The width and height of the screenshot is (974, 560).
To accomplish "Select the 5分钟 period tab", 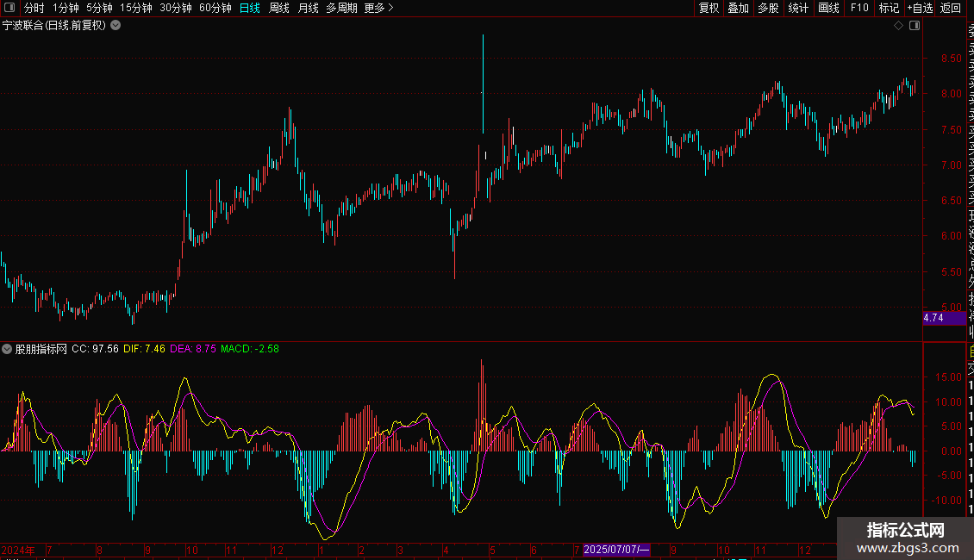I will tap(99, 8).
